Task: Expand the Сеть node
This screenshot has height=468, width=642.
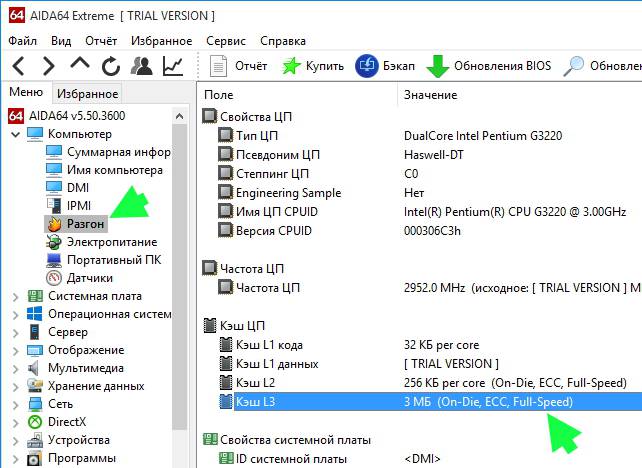Action: pos(16,405)
